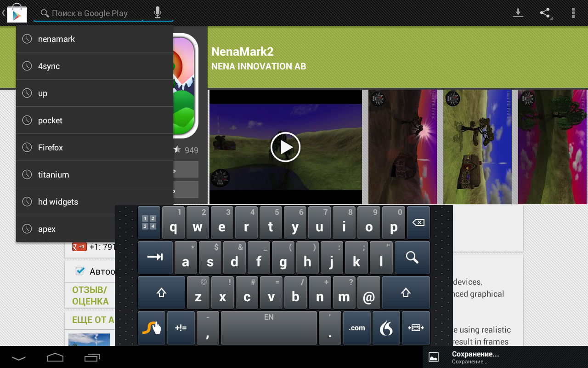Screen dimensions: 588x368
Task: Tap the EN spacebar key
Action: (269, 328)
